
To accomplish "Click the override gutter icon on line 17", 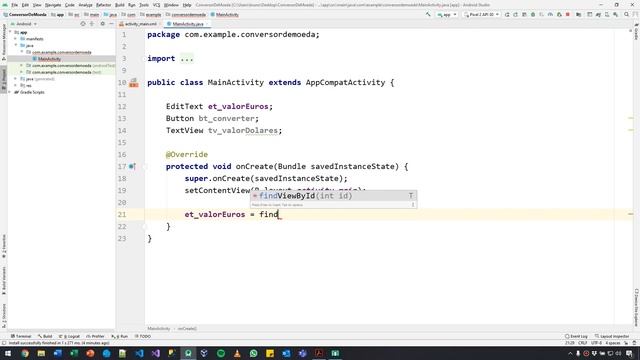I will point(132,167).
